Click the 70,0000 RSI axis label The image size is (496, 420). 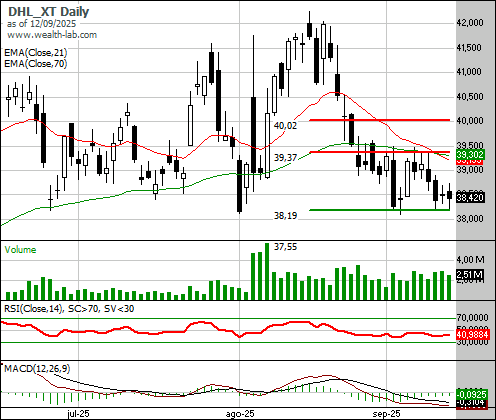472,318
